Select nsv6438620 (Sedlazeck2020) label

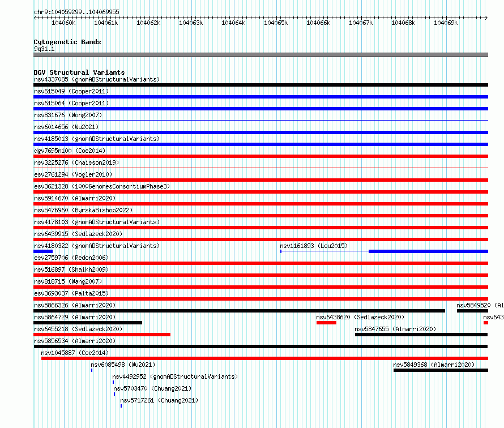tap(360, 317)
